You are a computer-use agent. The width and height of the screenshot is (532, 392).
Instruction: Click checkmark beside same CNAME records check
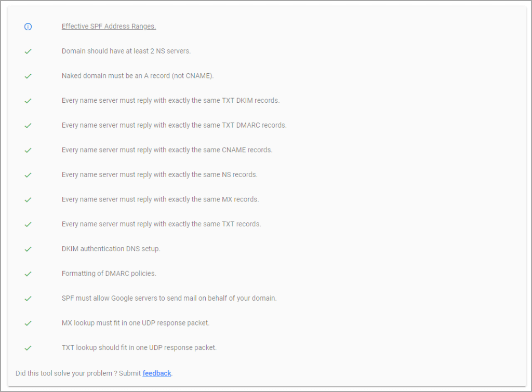(x=28, y=150)
